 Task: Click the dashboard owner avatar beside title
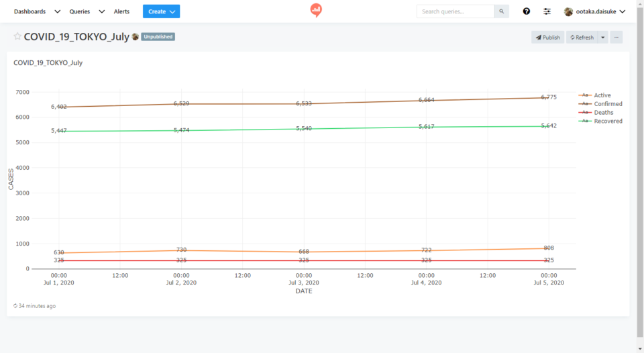pos(136,37)
